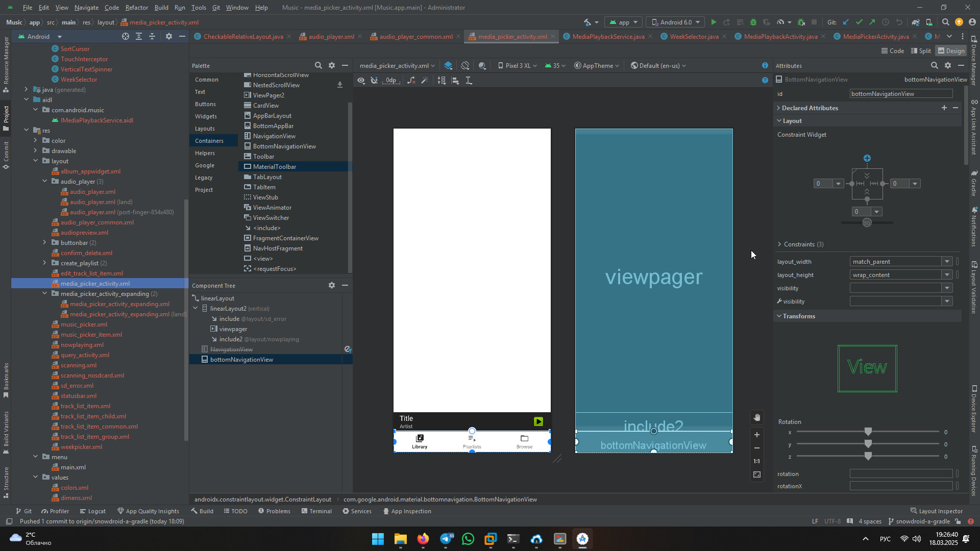Viewport: 980px width, 551px height.
Task: Search in the Palette panel
Action: (x=318, y=66)
